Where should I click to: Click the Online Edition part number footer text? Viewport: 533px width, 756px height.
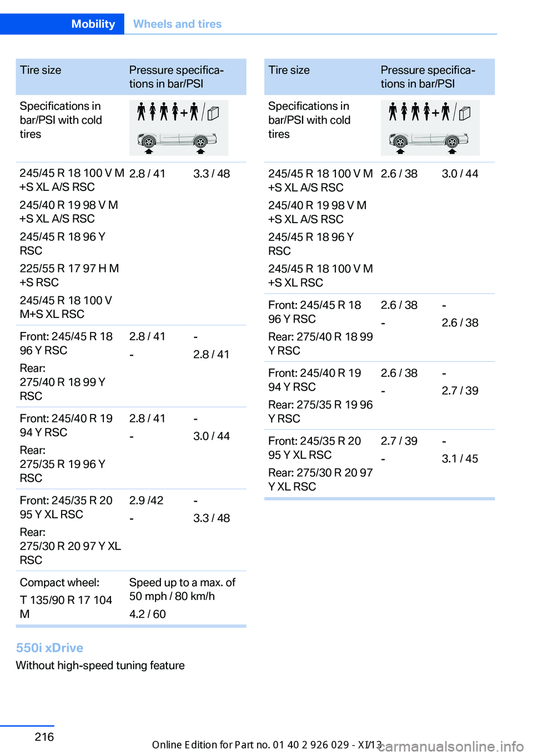267,745
